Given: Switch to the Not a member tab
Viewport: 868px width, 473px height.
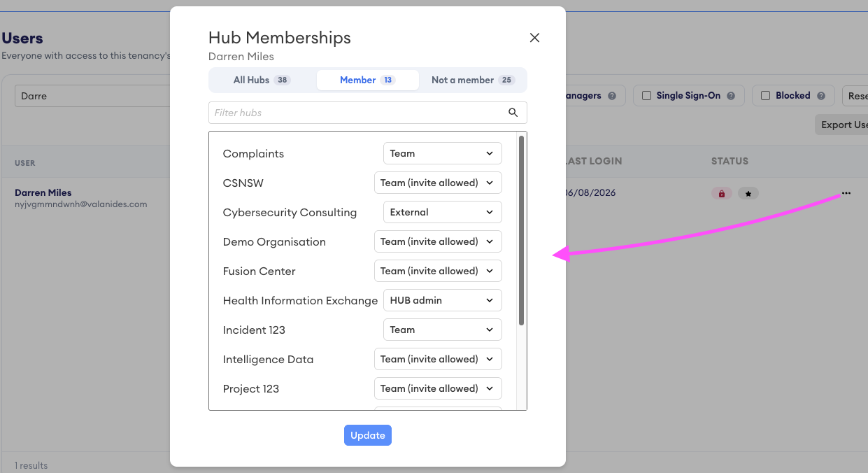Looking at the screenshot, I should [x=473, y=80].
